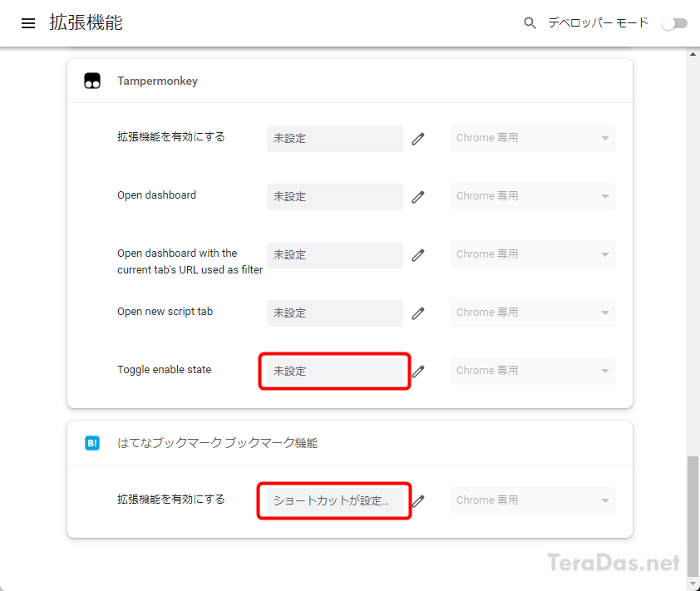The width and height of the screenshot is (700, 591).
Task: Toggle the デベロッパー モード switch
Action: 674,23
